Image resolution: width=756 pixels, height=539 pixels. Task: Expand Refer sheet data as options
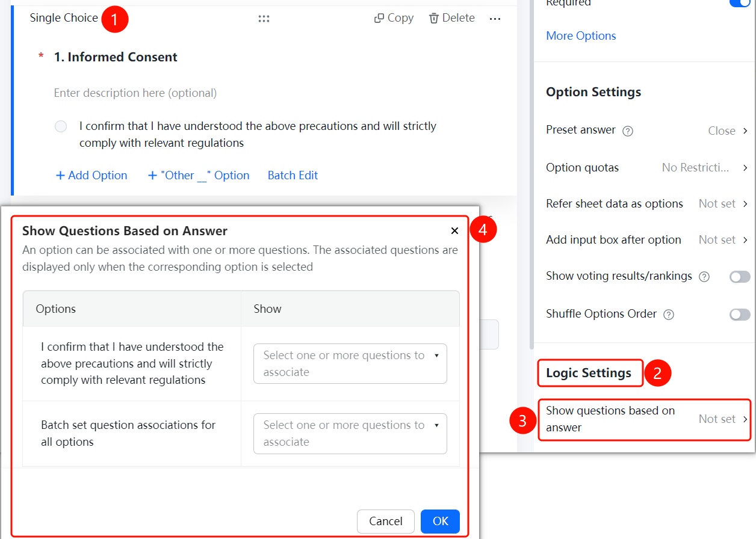coord(647,203)
